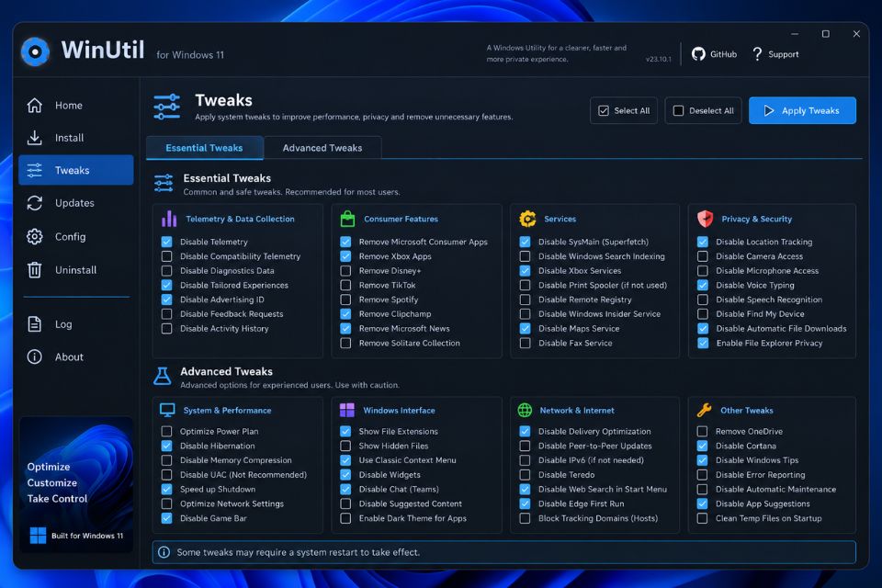Screen dimensions: 882x588
Task: Toggle Optimize Power Plan checkbox
Action: 166,431
